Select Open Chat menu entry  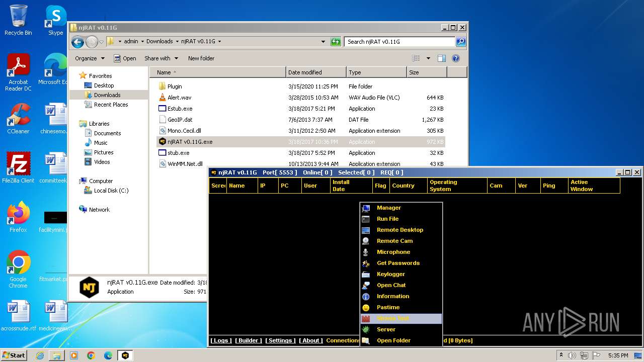pos(401,285)
